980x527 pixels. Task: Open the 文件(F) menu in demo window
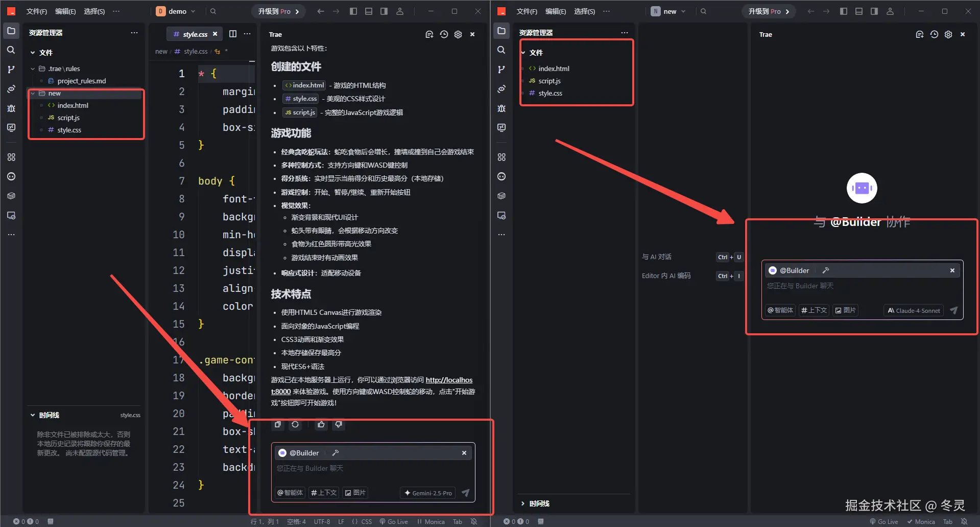(x=37, y=11)
